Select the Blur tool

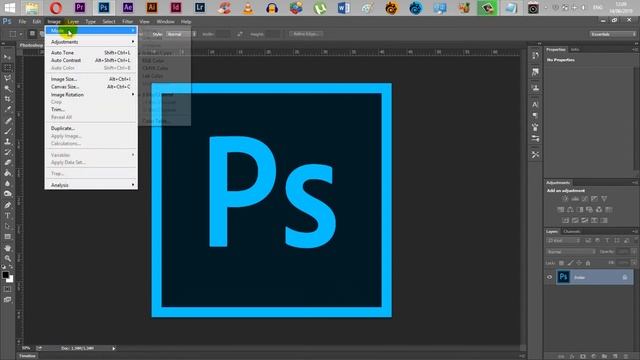tap(7, 184)
